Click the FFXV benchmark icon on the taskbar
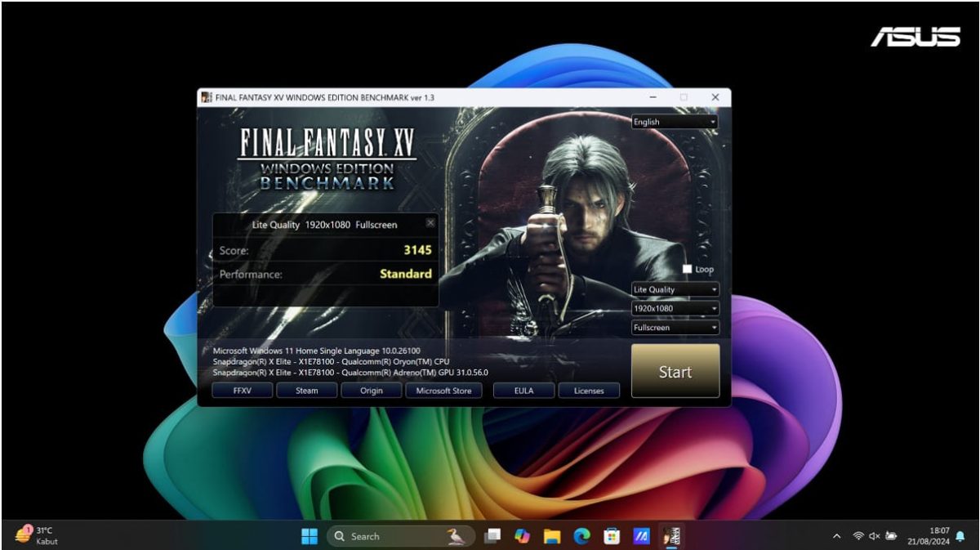Image resolution: width=980 pixels, height=550 pixels. [x=672, y=536]
